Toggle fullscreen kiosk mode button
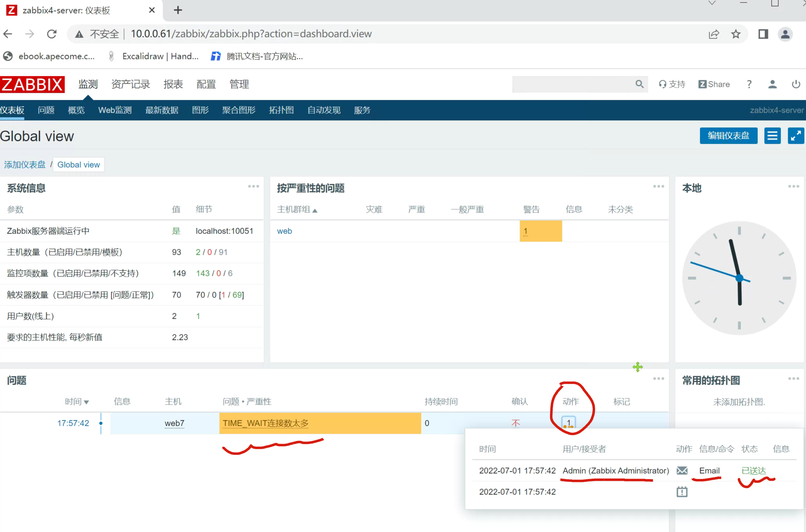Viewport: 806px width, 532px height. [796, 136]
